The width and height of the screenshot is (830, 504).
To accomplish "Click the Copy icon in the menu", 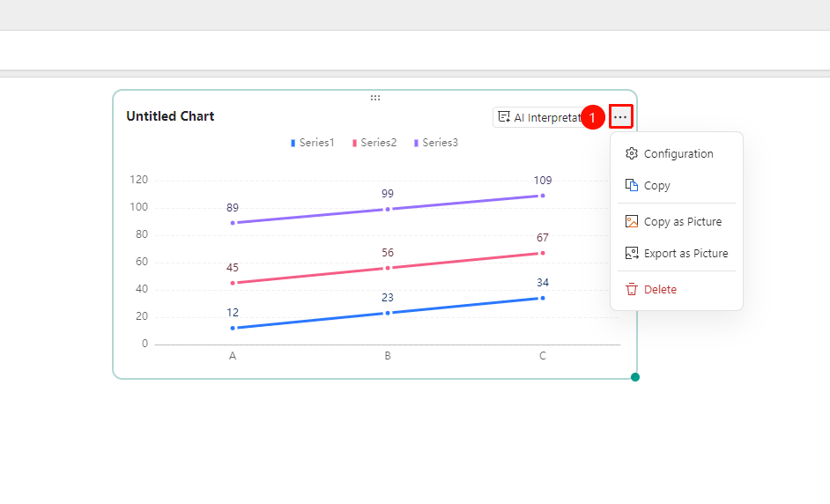I will pos(632,185).
